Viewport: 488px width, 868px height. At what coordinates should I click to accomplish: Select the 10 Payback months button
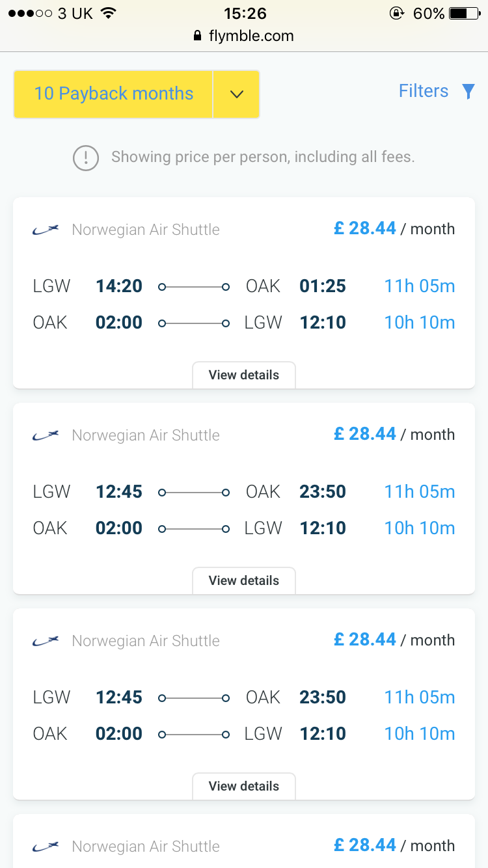[114, 94]
